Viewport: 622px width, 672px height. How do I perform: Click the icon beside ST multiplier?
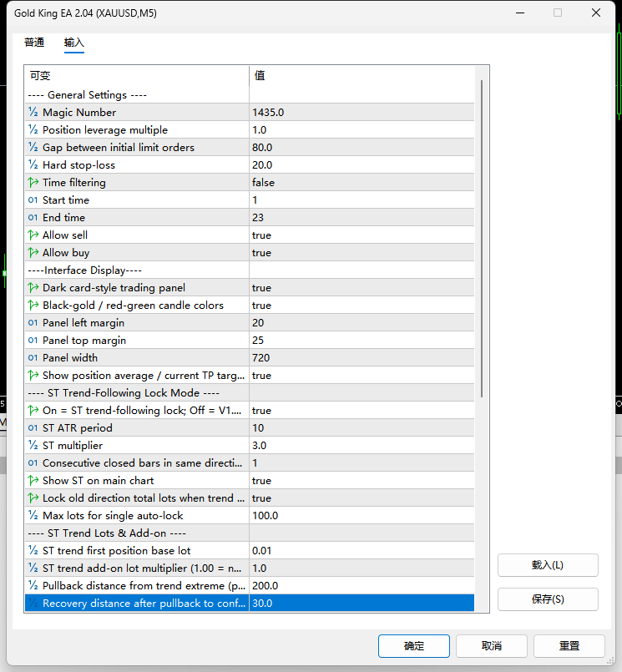(x=33, y=445)
